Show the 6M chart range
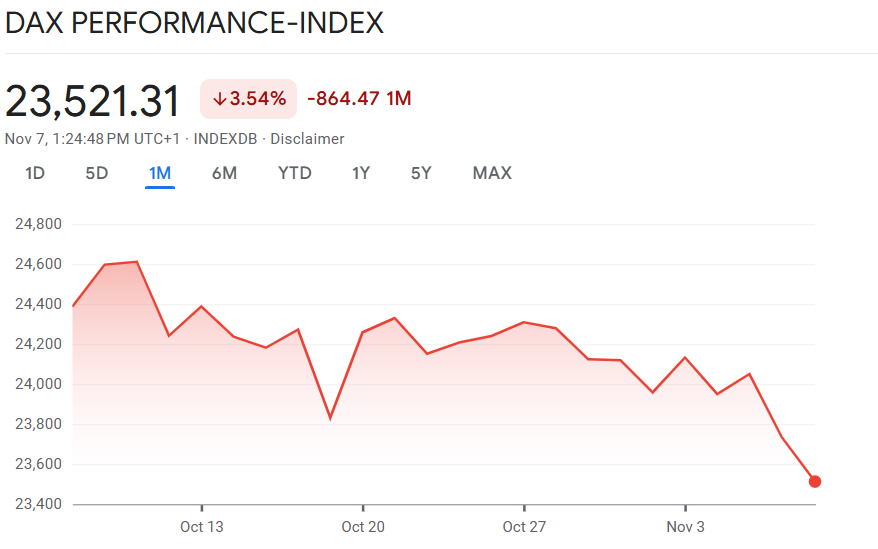This screenshot has height=549, width=878. (x=224, y=173)
